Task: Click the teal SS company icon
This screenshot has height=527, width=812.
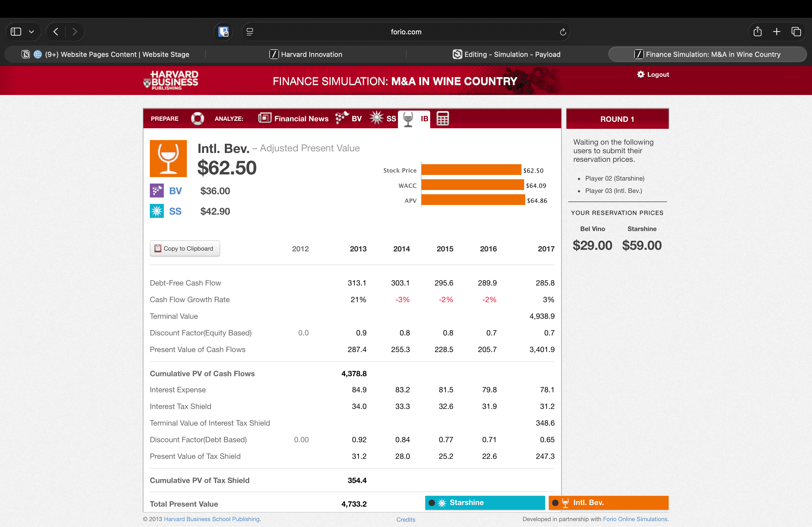Action: (x=157, y=211)
